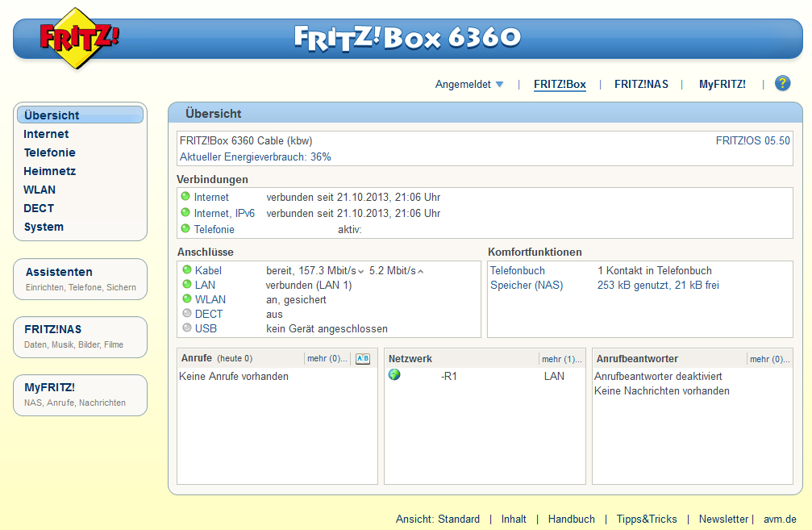This screenshot has height=530, width=812.
Task: Click kein Gerät angeschlossen text
Action: (327, 328)
